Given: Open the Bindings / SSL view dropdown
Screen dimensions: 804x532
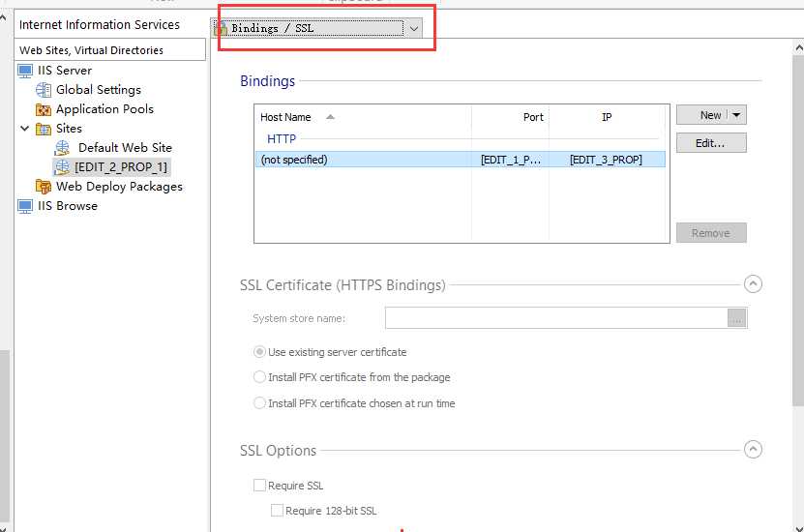Looking at the screenshot, I should click(x=414, y=28).
